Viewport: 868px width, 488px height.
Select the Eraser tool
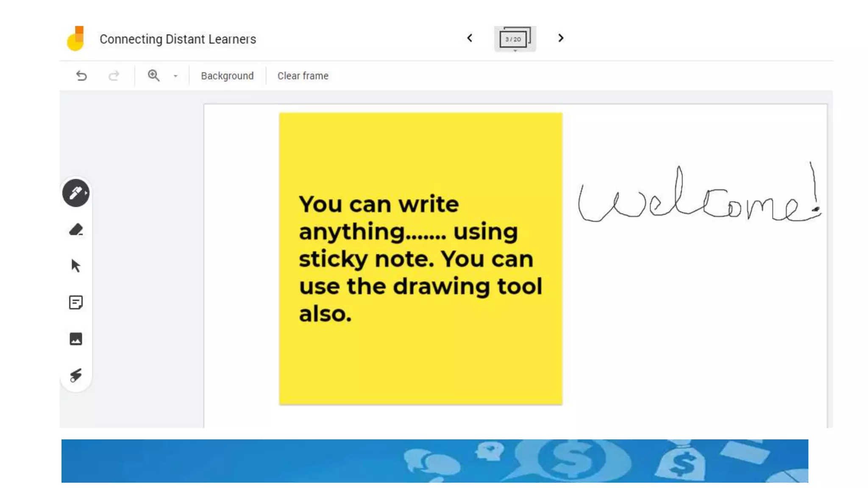pyautogui.click(x=76, y=230)
